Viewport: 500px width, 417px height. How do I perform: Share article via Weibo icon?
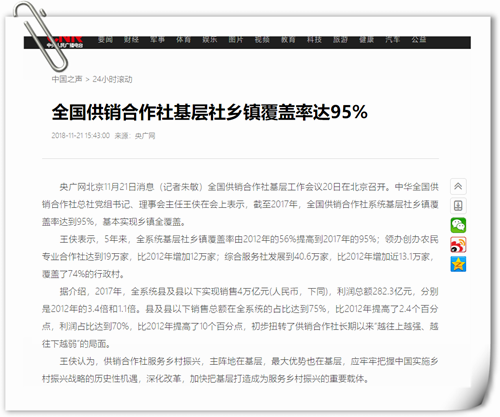(458, 245)
